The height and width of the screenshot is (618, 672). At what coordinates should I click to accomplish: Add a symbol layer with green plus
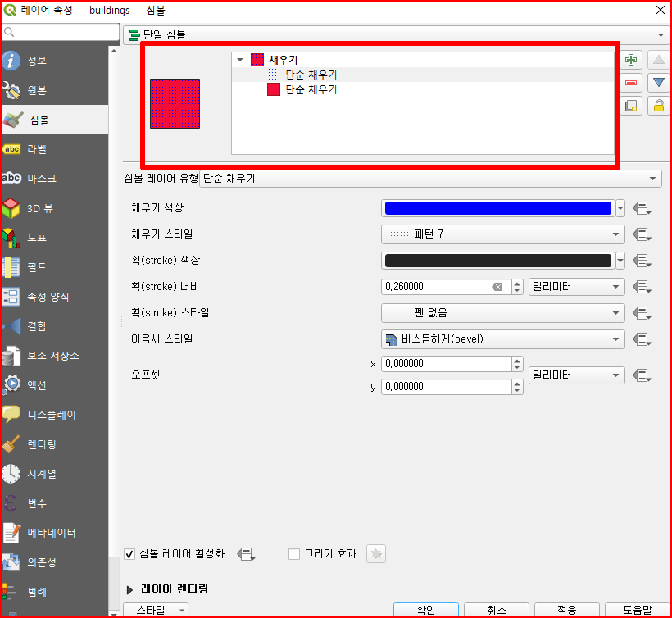pyautogui.click(x=631, y=60)
